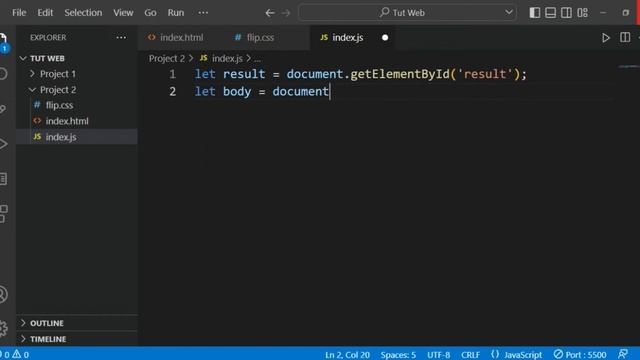Click the Run Code play icon
The height and width of the screenshot is (360, 640).
pyautogui.click(x=606, y=38)
